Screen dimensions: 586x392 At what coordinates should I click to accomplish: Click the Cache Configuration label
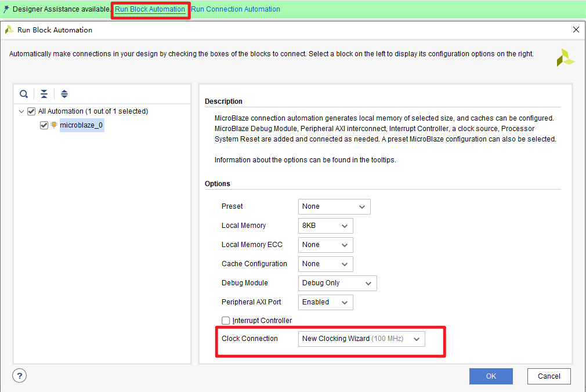coord(254,263)
